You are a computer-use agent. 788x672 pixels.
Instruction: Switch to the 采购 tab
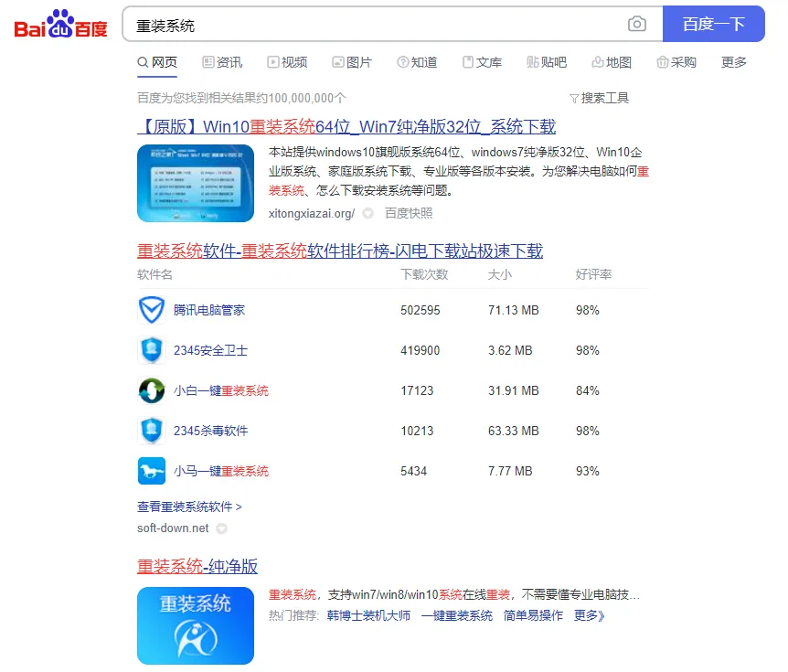676,62
